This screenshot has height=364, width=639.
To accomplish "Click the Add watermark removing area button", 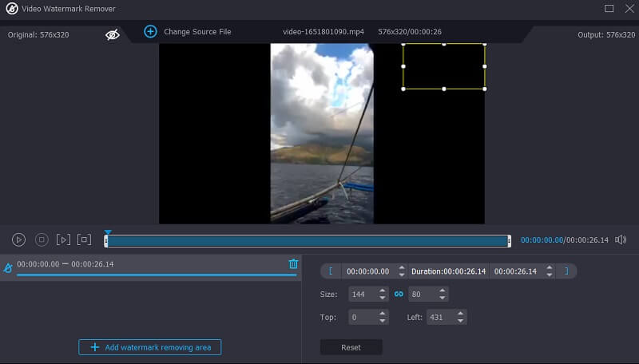I will pos(150,347).
